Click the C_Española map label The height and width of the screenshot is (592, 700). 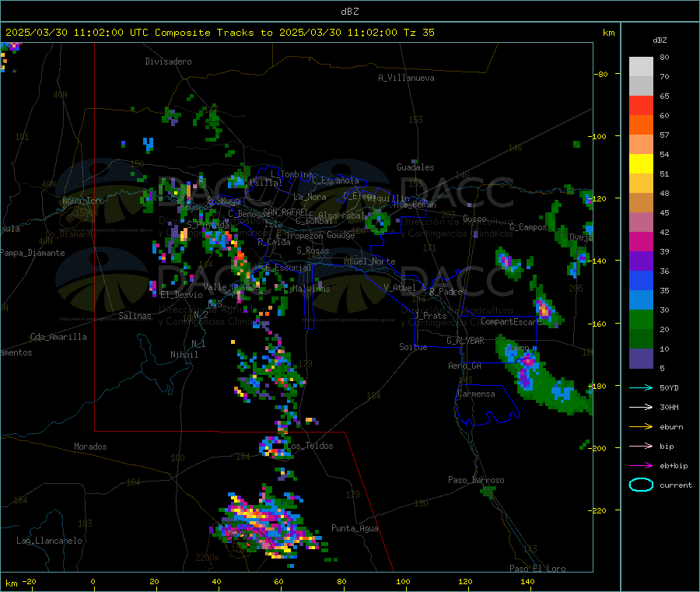335,180
